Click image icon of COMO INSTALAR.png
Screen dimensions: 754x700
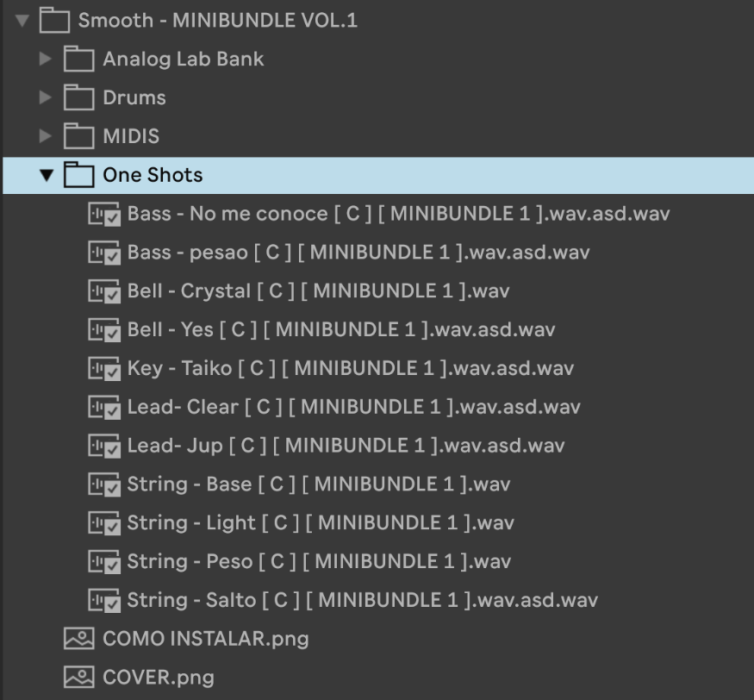coord(79,639)
